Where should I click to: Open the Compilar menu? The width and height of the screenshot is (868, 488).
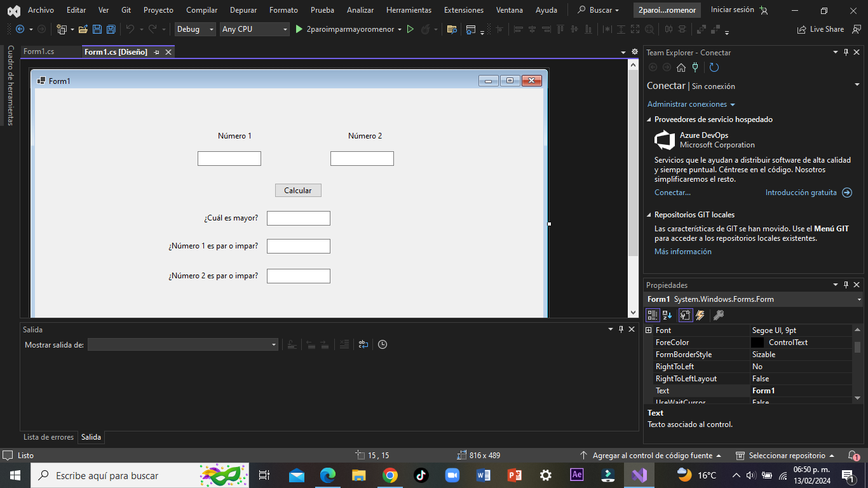click(x=201, y=10)
